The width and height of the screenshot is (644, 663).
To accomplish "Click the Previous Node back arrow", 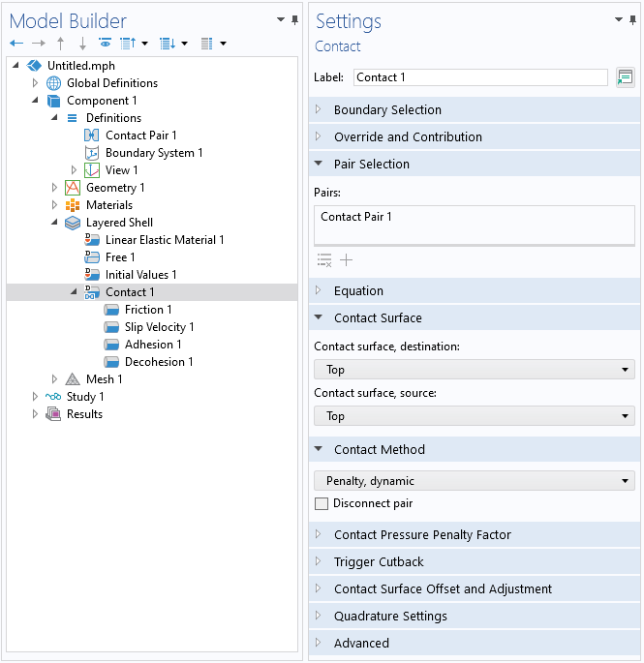I will [x=16, y=44].
